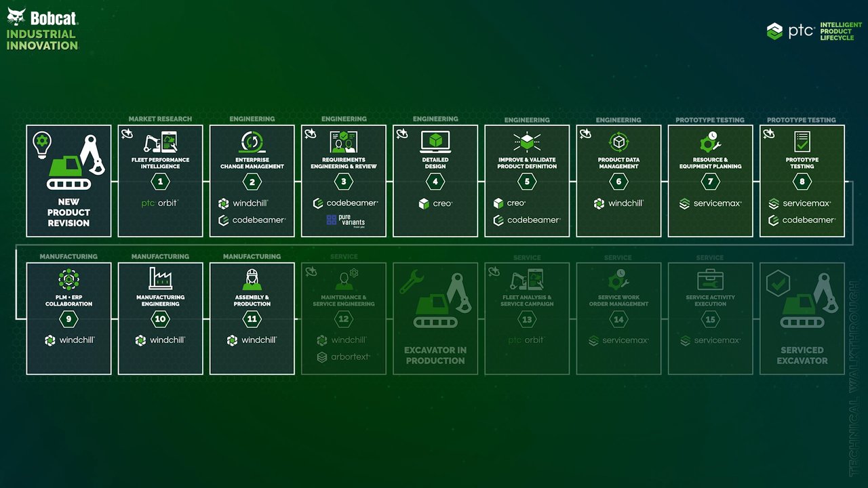This screenshot has height=488, width=868.
Task: Click the servicemax logo under step 15
Action: coord(710,340)
